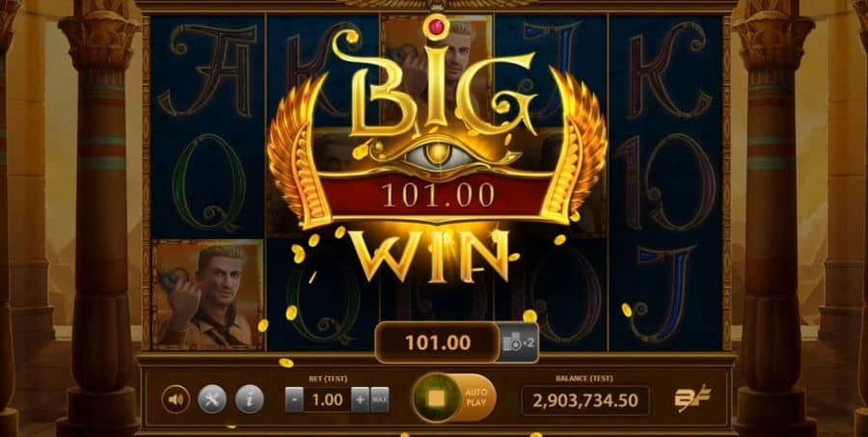Image resolution: width=868 pixels, height=437 pixels.
Task: Click the green Q symbol on first reel
Action: [x=208, y=182]
